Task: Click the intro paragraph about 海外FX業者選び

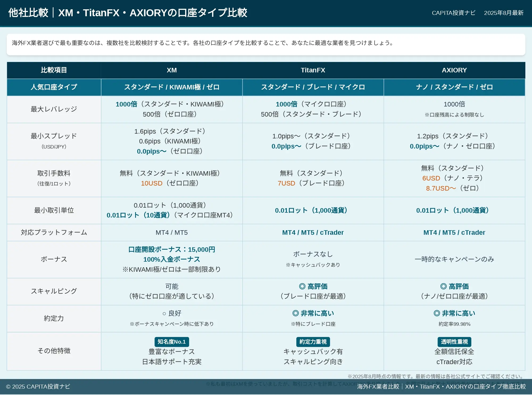Action: (203, 43)
